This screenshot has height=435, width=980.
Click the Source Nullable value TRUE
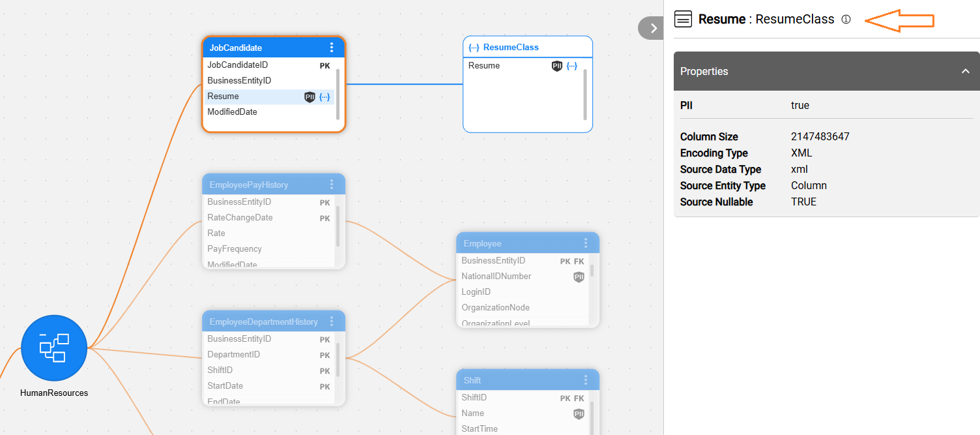click(x=803, y=202)
